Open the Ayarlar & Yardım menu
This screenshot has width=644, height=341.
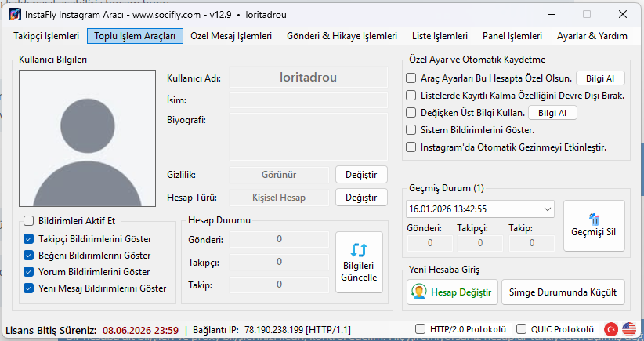pos(592,36)
